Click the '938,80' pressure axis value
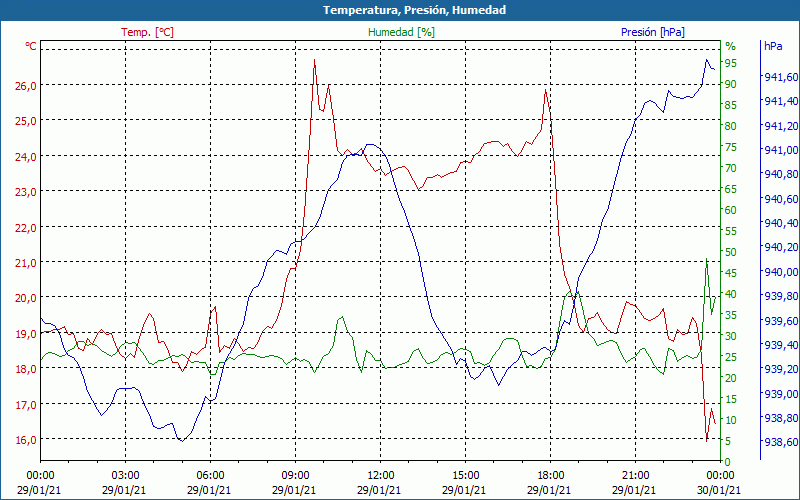The width and height of the screenshot is (800, 500). (x=781, y=418)
